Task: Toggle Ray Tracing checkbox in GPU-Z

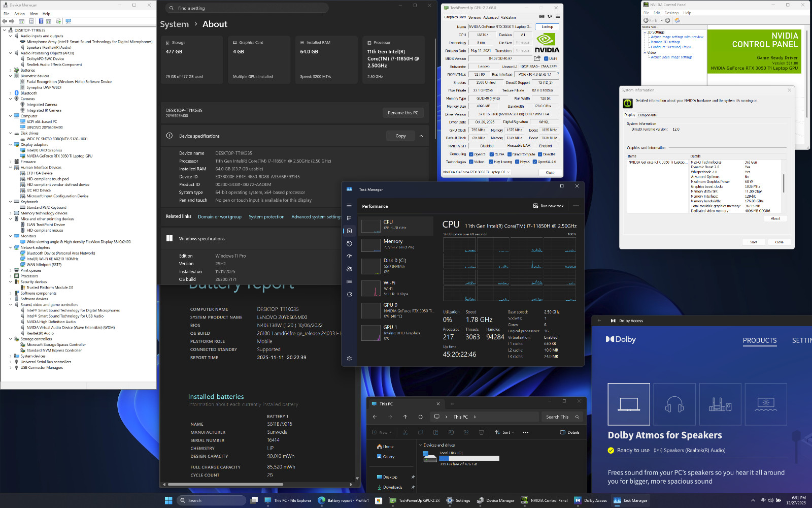Action: (491, 162)
